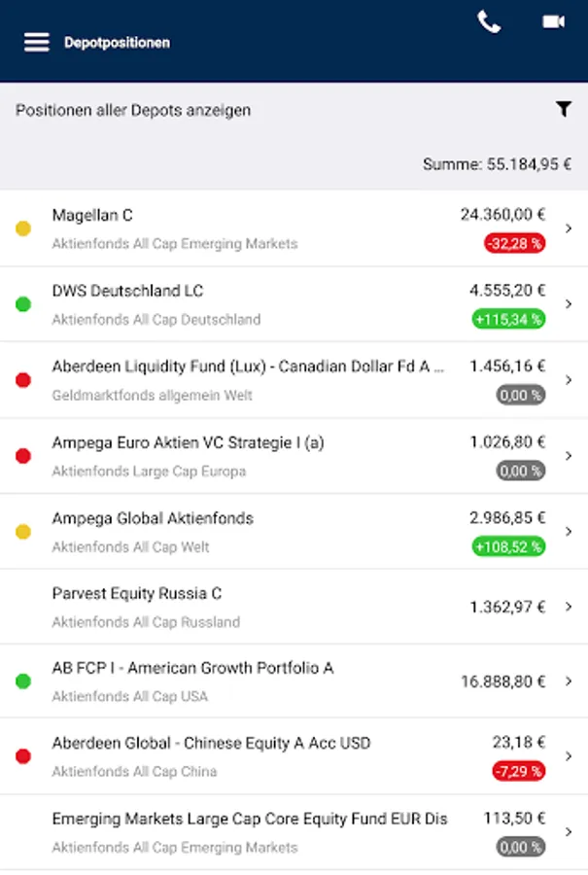Image resolution: width=588 pixels, height=875 pixels.
Task: Click the Depotpositionen header title
Action: click(117, 43)
